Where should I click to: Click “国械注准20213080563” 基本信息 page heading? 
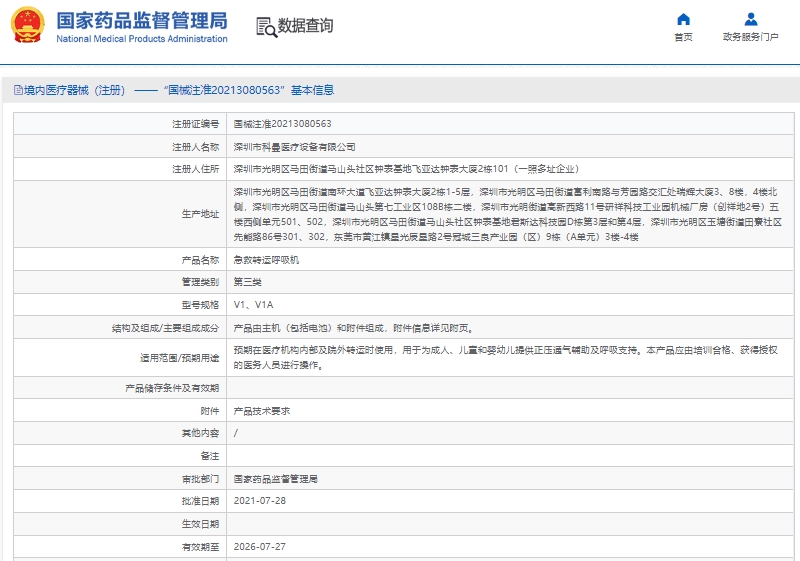point(249,90)
